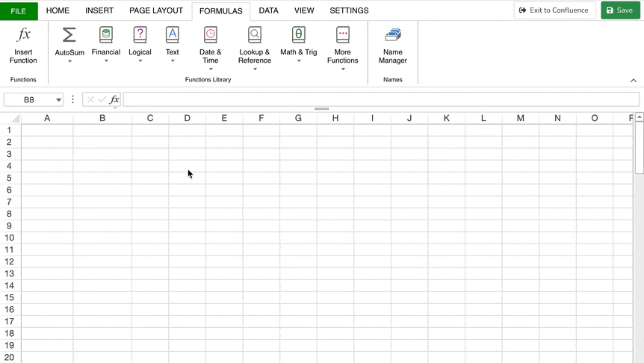Open the Name Manager icon
This screenshot has height=363, width=644.
tap(393, 35)
